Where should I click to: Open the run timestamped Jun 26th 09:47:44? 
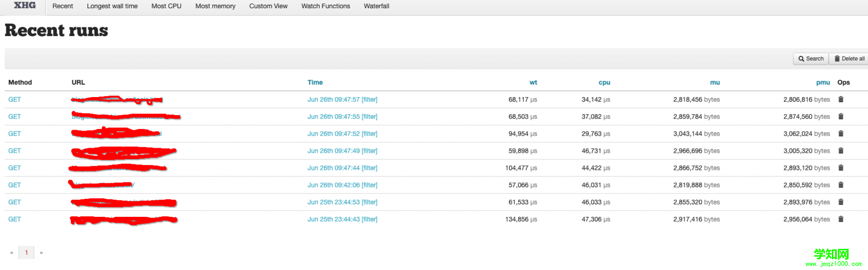click(x=333, y=167)
